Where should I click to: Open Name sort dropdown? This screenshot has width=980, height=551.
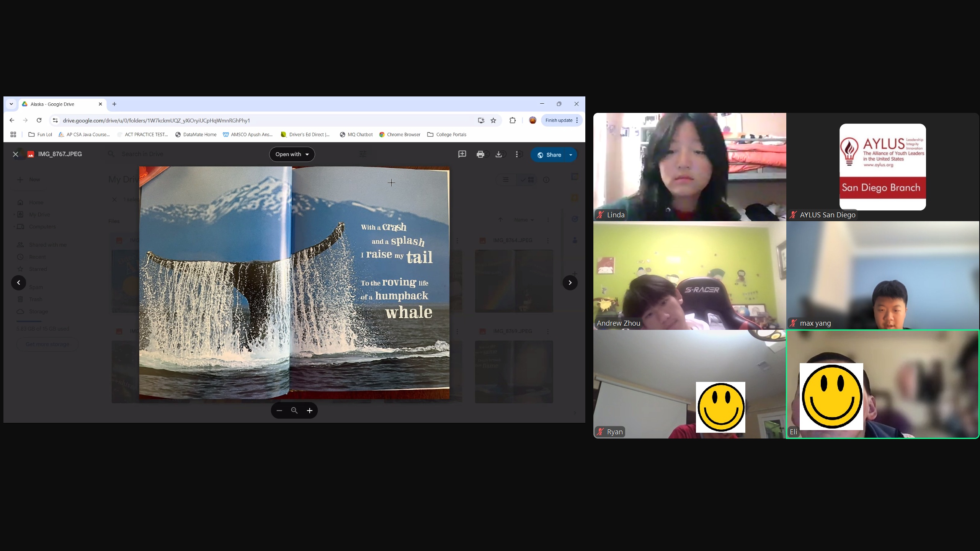(x=524, y=220)
